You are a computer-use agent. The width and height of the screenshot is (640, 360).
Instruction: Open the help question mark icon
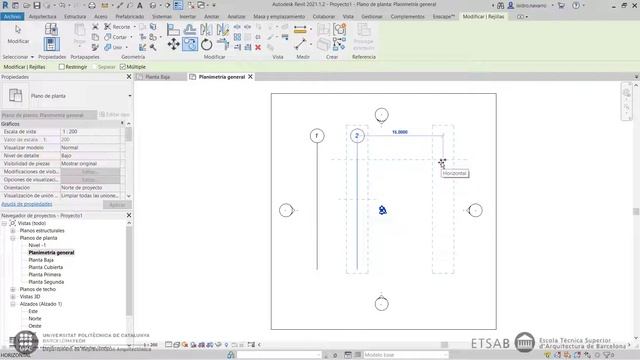pyautogui.click(x=576, y=5)
